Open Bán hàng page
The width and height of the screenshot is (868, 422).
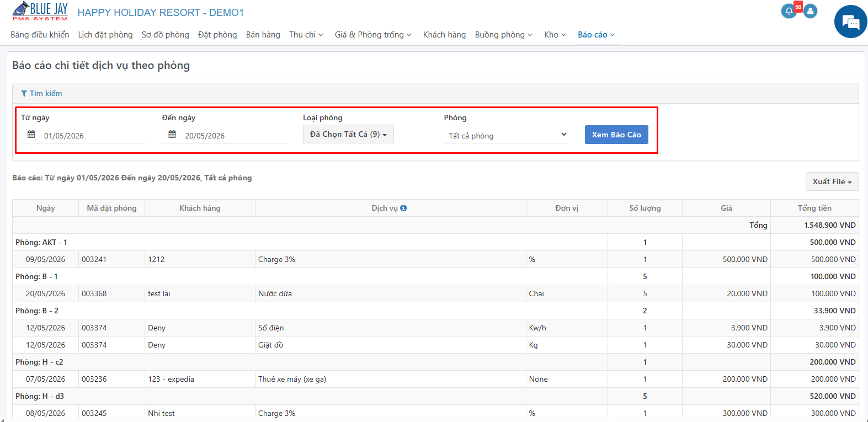click(263, 35)
